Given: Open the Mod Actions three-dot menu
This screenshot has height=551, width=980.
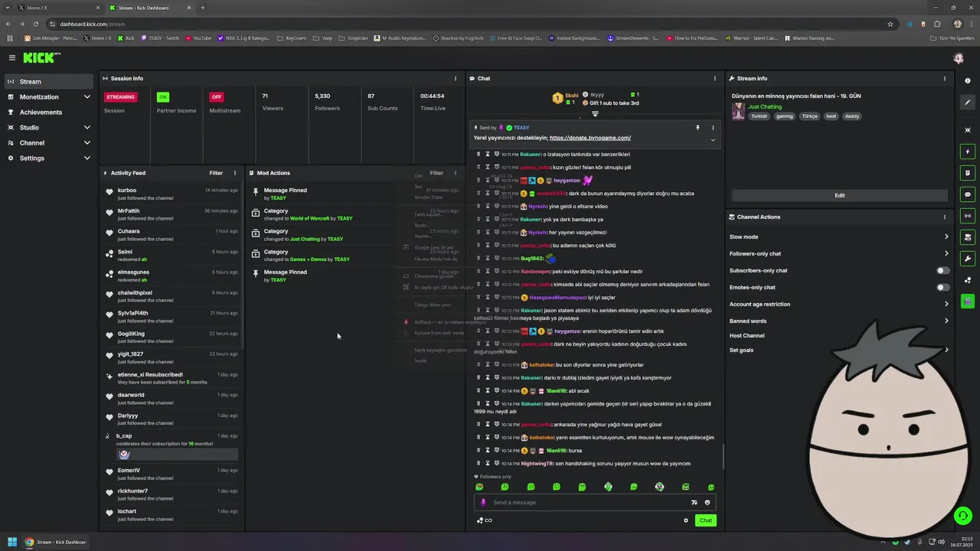Looking at the screenshot, I should coord(456,173).
